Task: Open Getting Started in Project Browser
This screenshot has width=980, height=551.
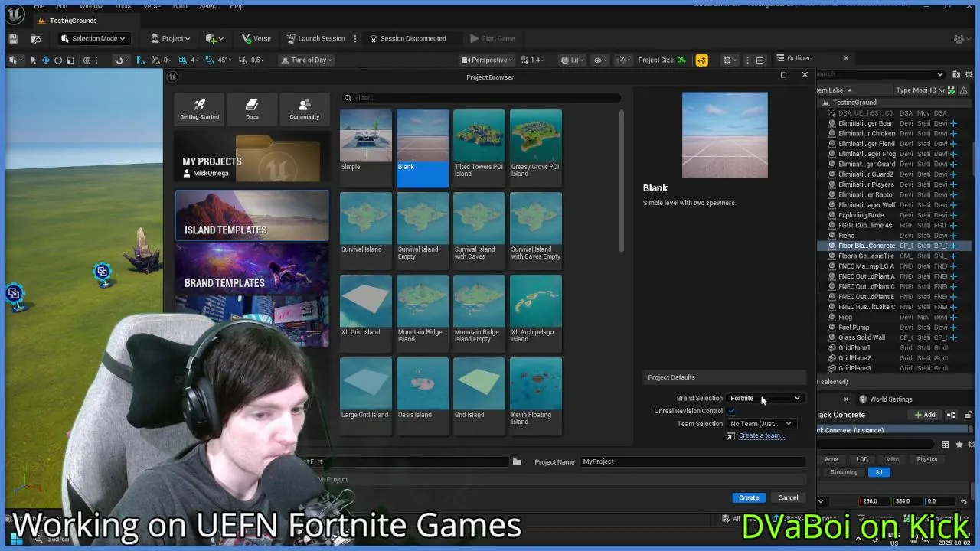Action: [x=199, y=109]
